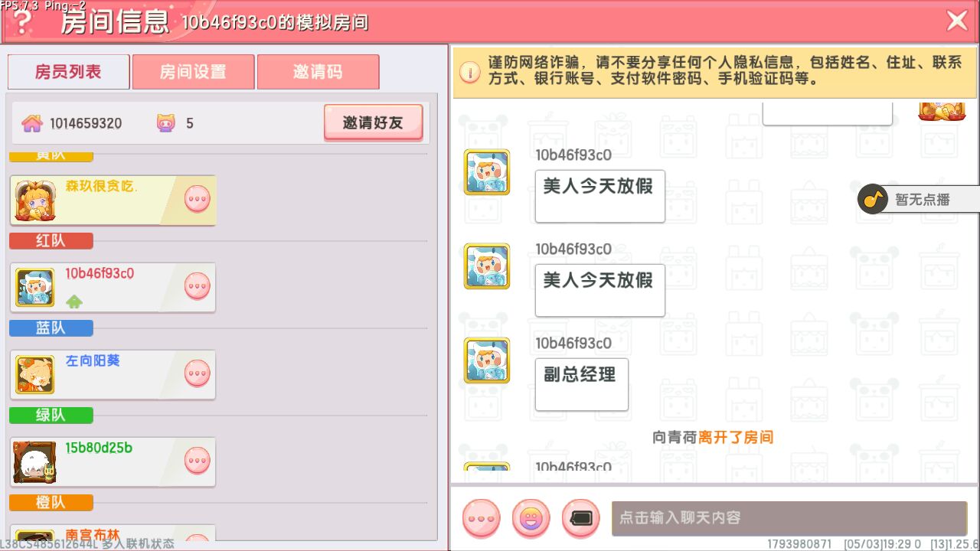The height and width of the screenshot is (551, 980).
Task: Open the red card icon beside emoji
Action: click(x=581, y=519)
